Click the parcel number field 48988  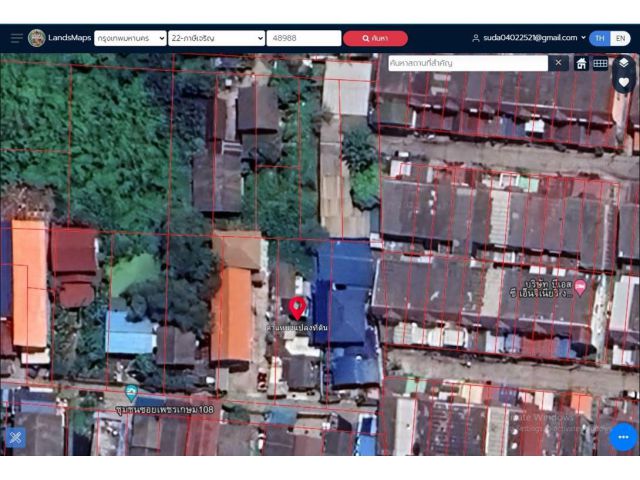[x=304, y=38]
